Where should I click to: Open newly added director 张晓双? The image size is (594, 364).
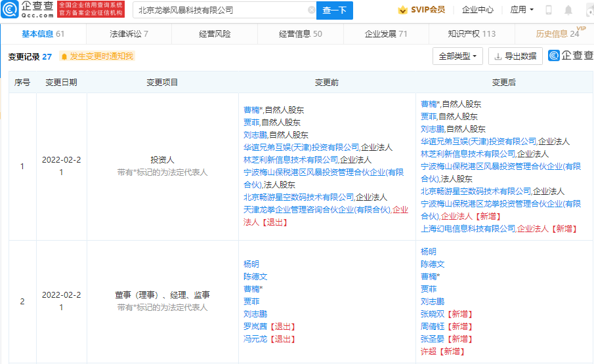point(433,314)
